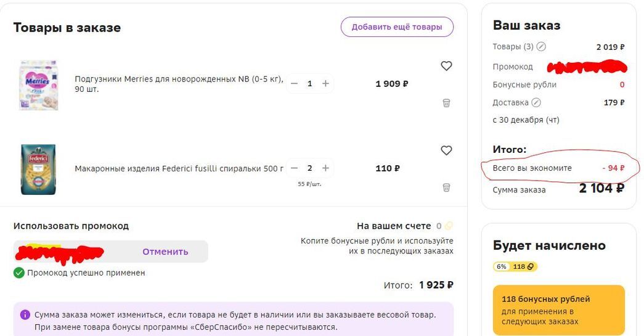The image size is (644, 336).
Task: Decrease Federici pasta quantity with minus
Action: [x=294, y=168]
